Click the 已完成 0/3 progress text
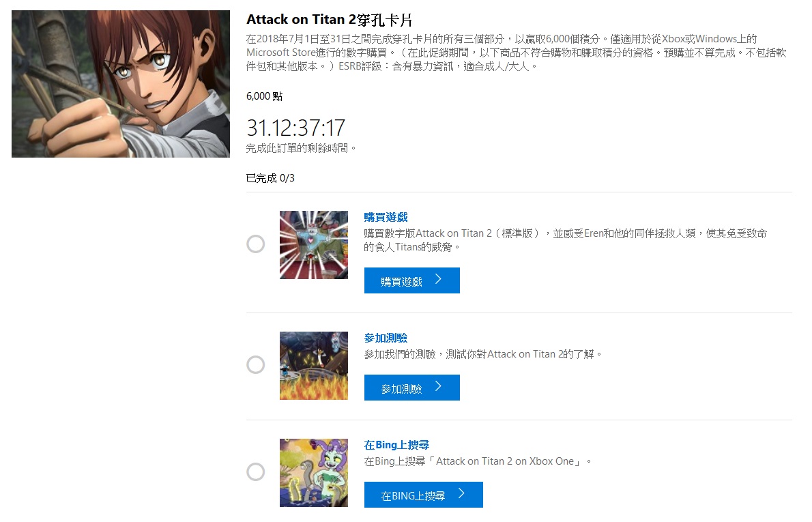The width and height of the screenshot is (812, 522). [270, 178]
